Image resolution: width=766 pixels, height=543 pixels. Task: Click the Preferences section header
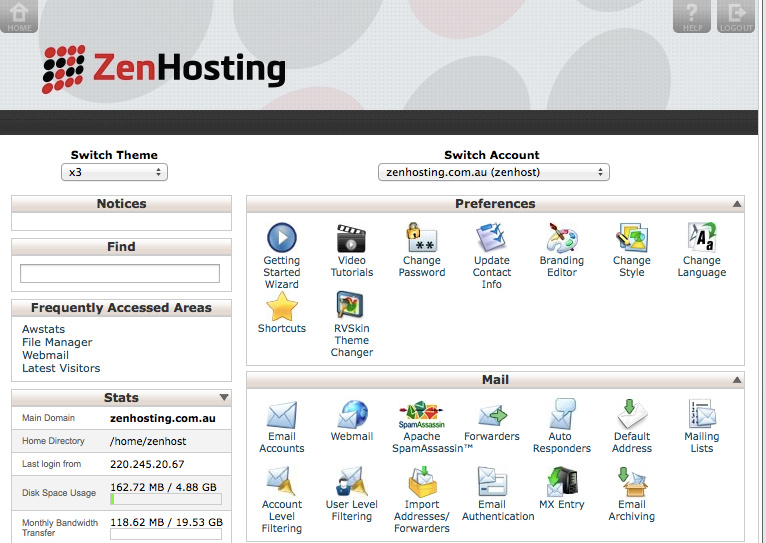tap(495, 204)
